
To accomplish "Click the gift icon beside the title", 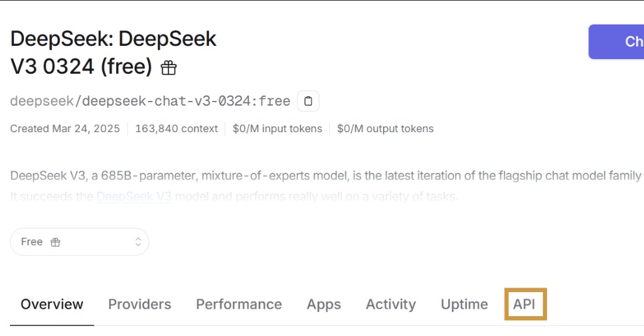I will point(169,68).
